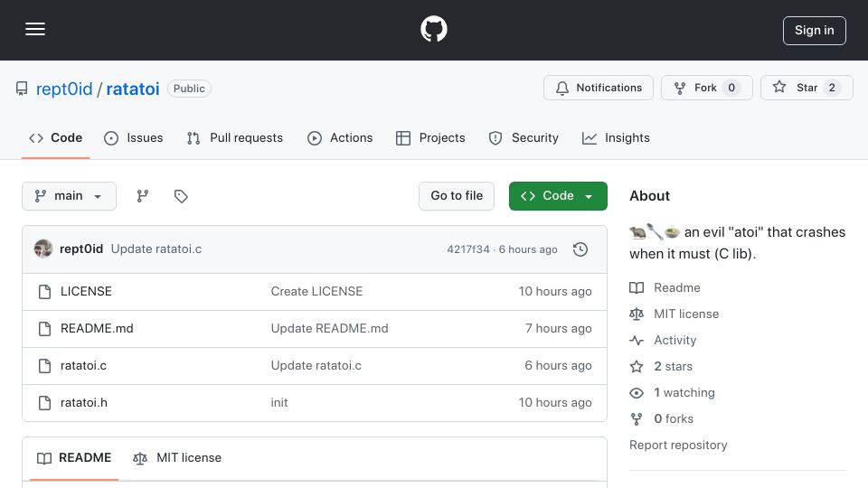Click the Public visibility badge

189,89
